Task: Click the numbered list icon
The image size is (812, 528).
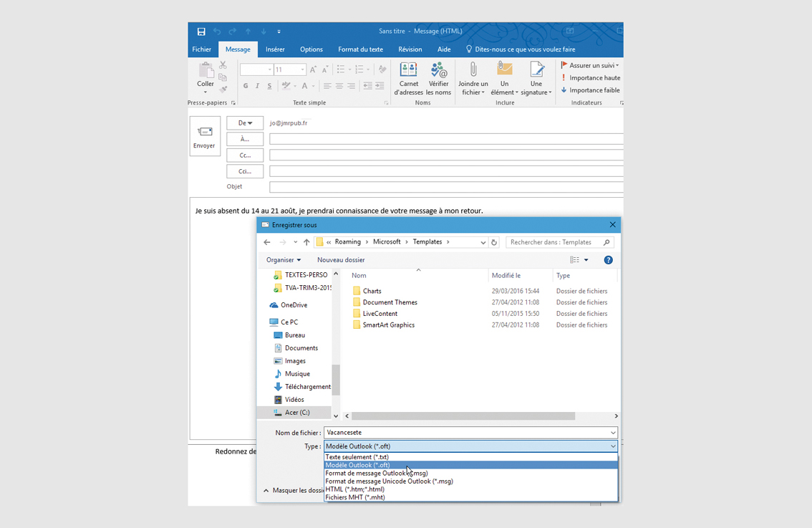Action: tap(359, 69)
